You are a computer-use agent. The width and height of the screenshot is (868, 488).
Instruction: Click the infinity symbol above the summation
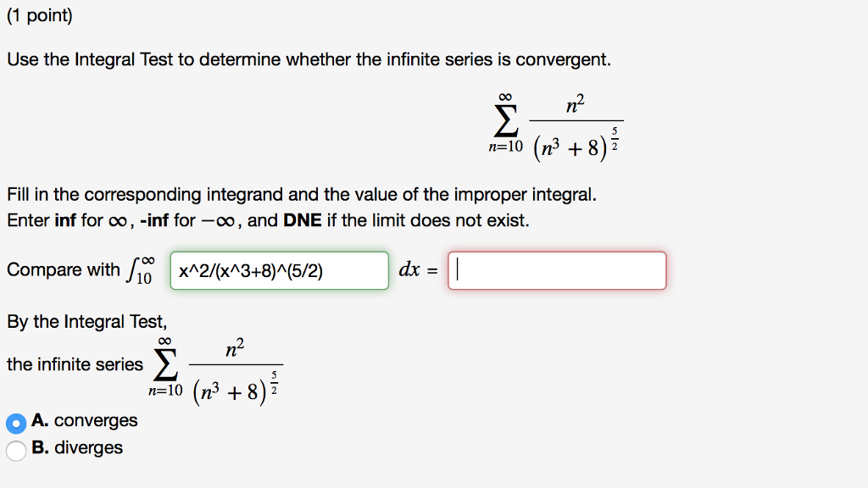point(506,96)
